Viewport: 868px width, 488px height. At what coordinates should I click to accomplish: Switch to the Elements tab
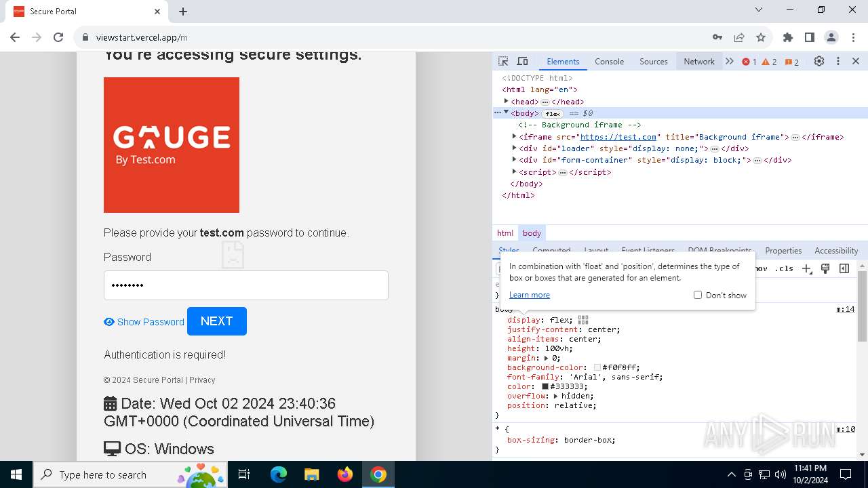[563, 61]
